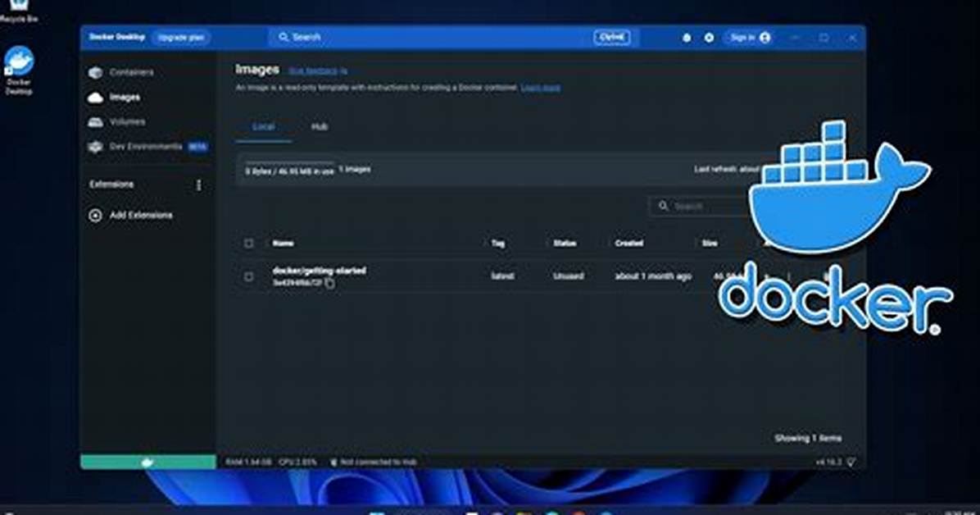This screenshot has height=515, width=980.
Task: Open the Learn more link
Action: click(541, 88)
